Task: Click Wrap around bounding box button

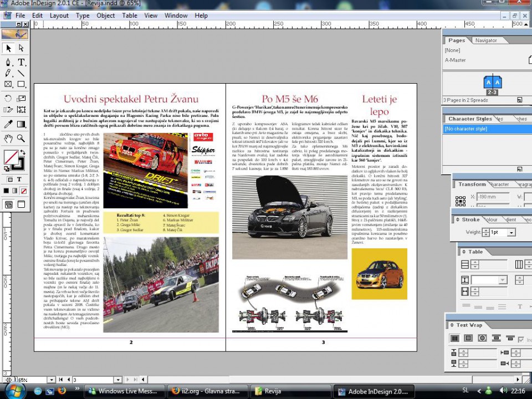Action: [x=468, y=338]
